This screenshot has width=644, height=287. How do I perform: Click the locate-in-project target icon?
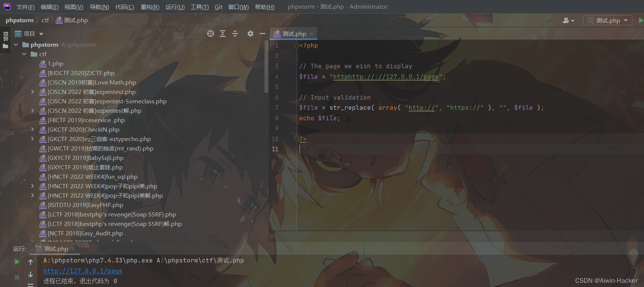tap(211, 34)
